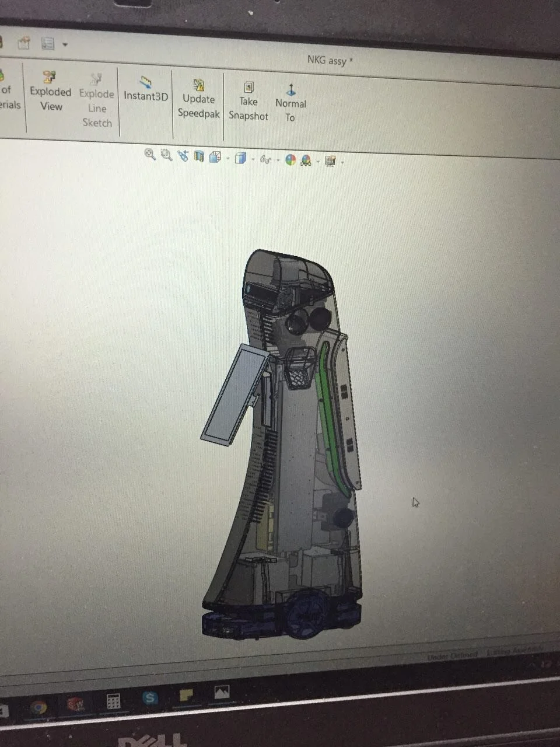Image resolution: width=560 pixels, height=747 pixels.
Task: Click Zoom to Fit magnifier icon
Action: (150, 154)
